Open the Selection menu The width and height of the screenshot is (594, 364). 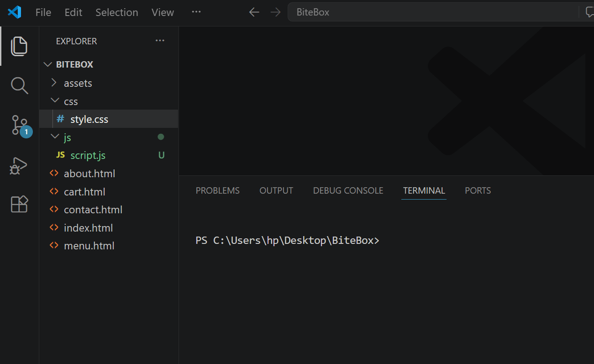[117, 12]
